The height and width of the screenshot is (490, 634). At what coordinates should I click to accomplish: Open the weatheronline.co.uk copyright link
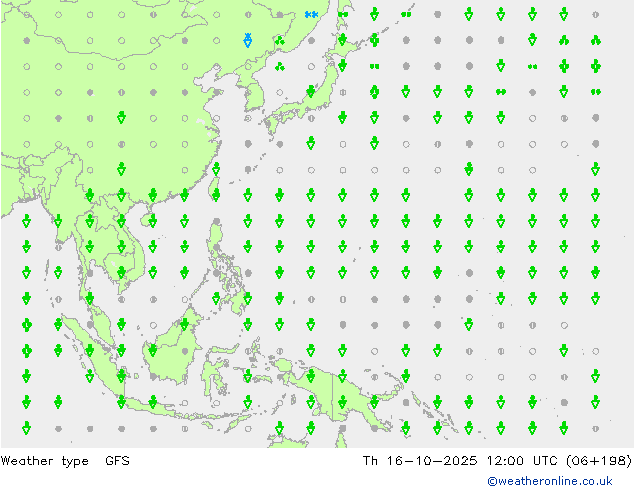(549, 481)
